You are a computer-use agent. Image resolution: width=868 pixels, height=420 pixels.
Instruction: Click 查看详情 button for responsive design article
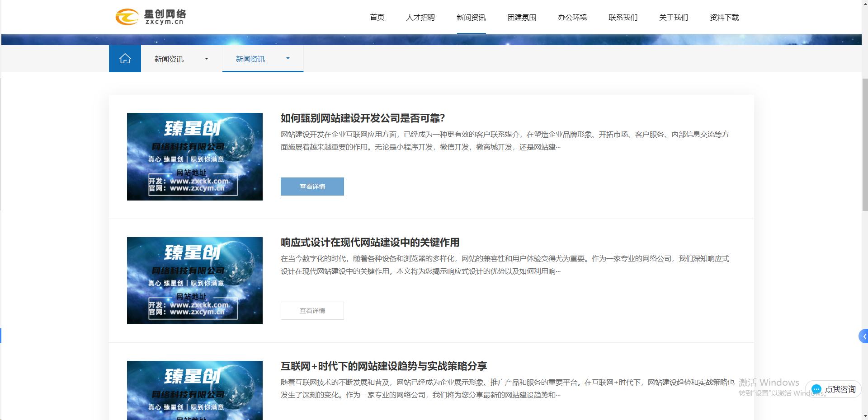[312, 311]
